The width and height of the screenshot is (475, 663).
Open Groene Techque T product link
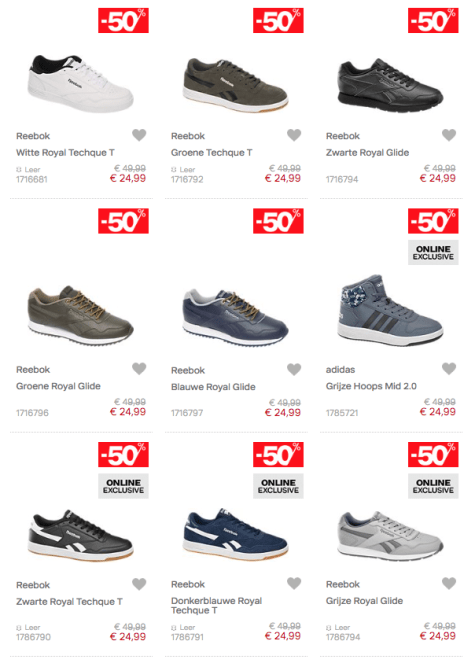click(x=211, y=153)
